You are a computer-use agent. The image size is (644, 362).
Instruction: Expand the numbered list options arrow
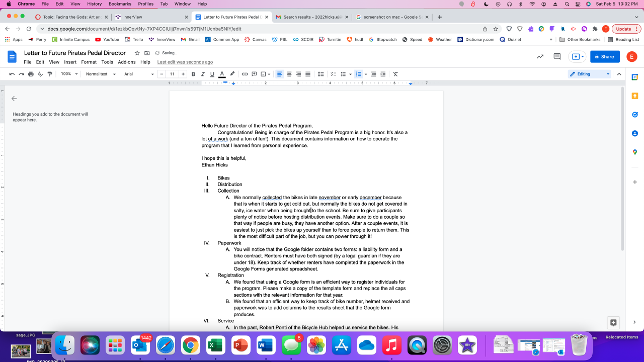coord(366,74)
